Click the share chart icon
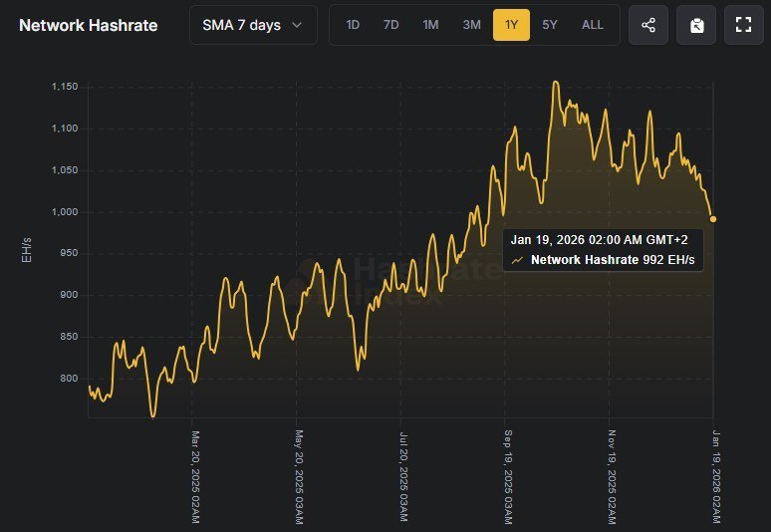The width and height of the screenshot is (771, 532). (x=648, y=25)
